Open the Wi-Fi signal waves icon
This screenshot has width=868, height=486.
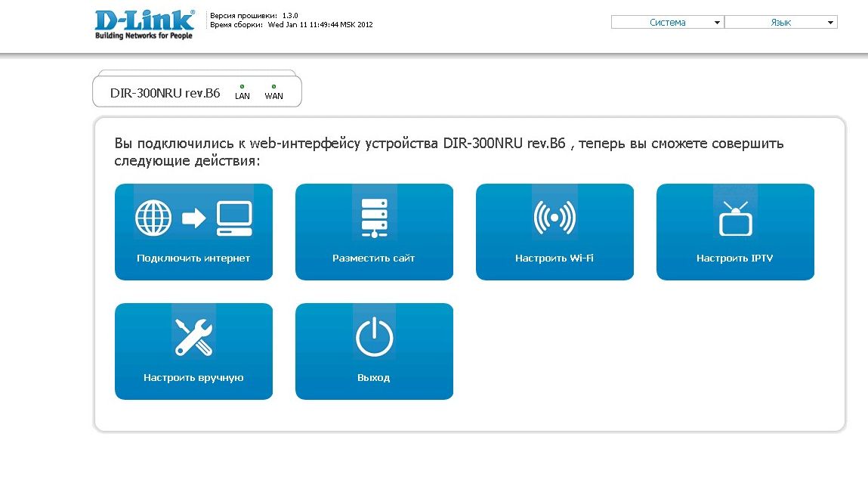(554, 218)
